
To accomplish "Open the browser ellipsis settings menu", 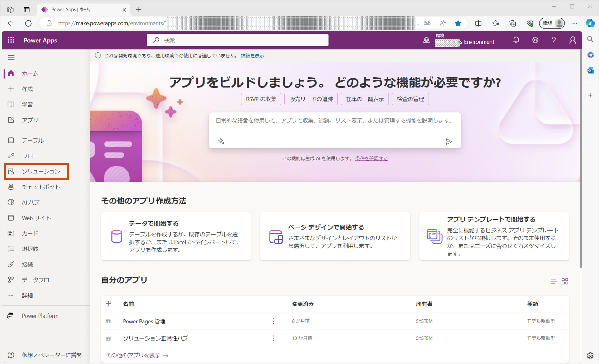I will click(574, 23).
